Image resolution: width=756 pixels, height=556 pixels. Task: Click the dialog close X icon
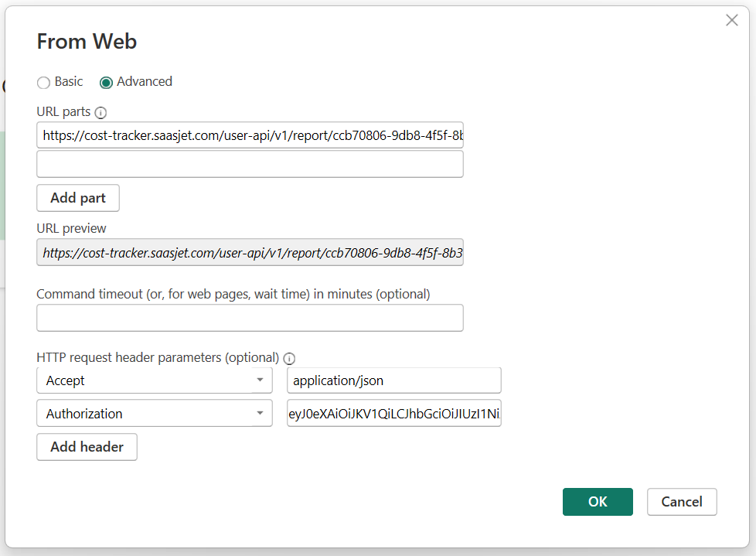tap(731, 20)
